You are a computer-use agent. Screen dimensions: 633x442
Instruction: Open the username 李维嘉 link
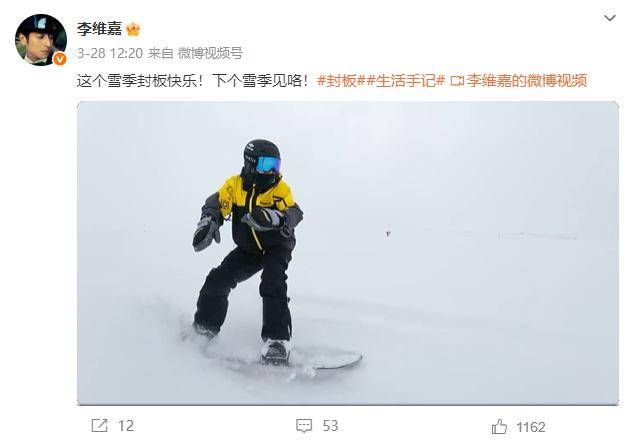pos(99,29)
